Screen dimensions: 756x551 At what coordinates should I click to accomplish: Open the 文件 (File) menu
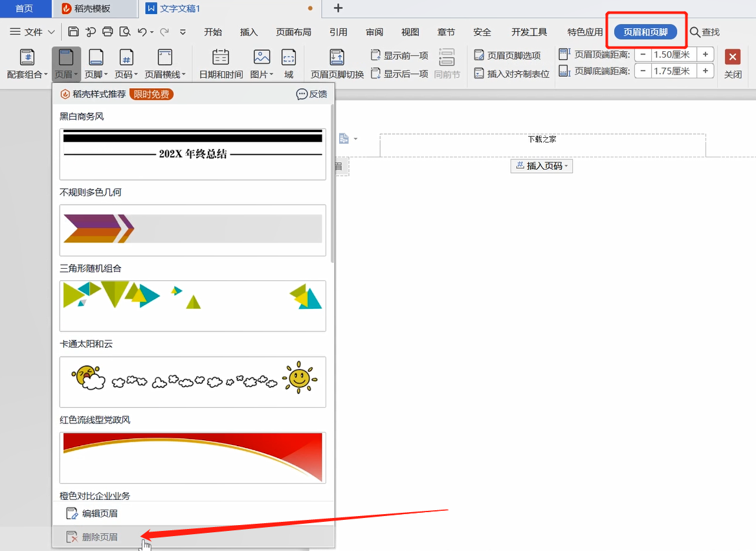point(32,32)
